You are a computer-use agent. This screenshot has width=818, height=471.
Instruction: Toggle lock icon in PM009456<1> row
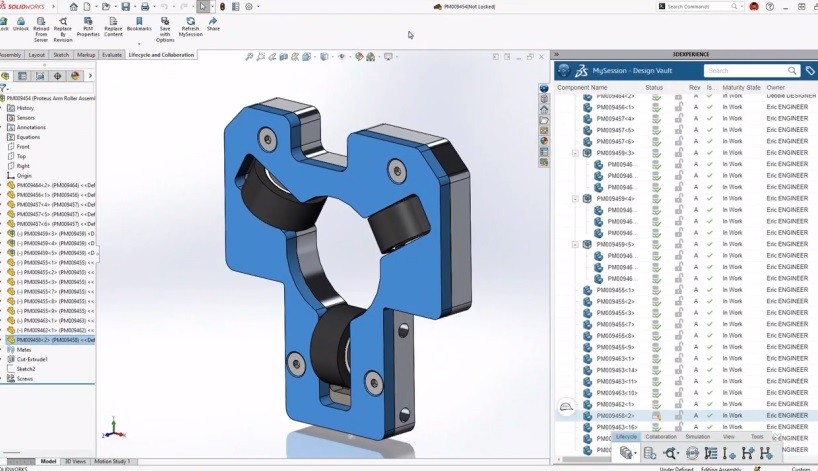pos(679,107)
